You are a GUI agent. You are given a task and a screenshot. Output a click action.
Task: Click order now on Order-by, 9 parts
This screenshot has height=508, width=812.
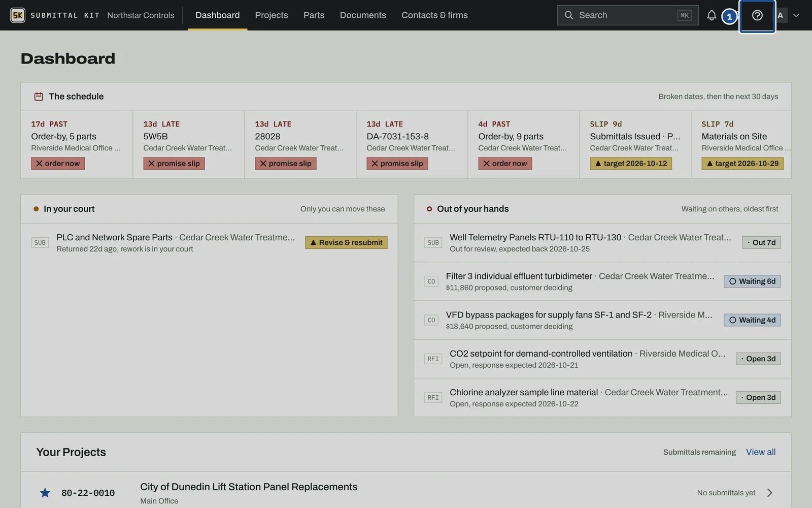click(x=505, y=164)
